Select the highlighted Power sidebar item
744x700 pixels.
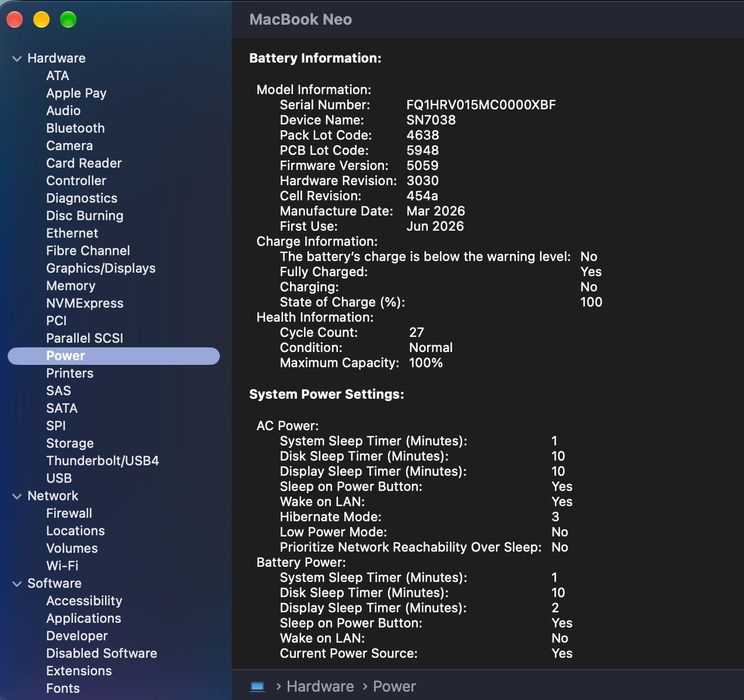coord(114,356)
